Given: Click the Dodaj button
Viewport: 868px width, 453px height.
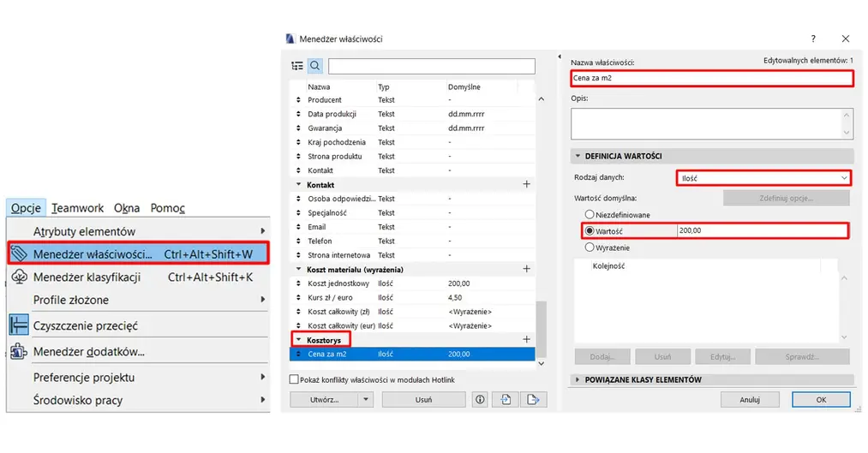Looking at the screenshot, I should (602, 357).
